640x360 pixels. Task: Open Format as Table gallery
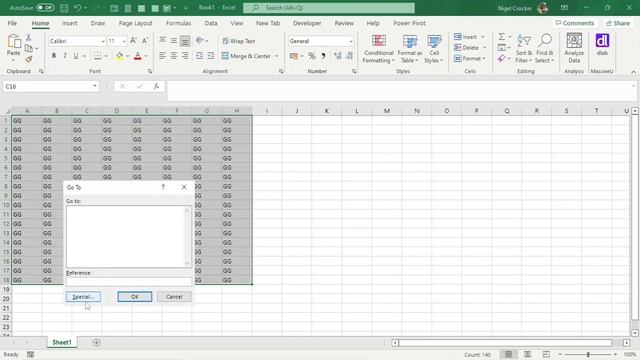pos(409,49)
